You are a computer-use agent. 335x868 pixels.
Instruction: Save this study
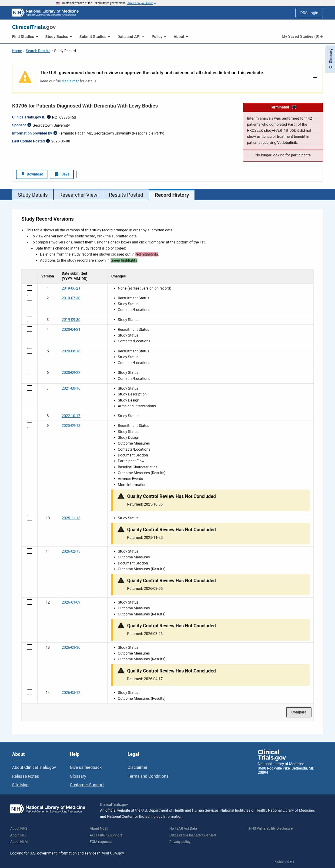62,174
